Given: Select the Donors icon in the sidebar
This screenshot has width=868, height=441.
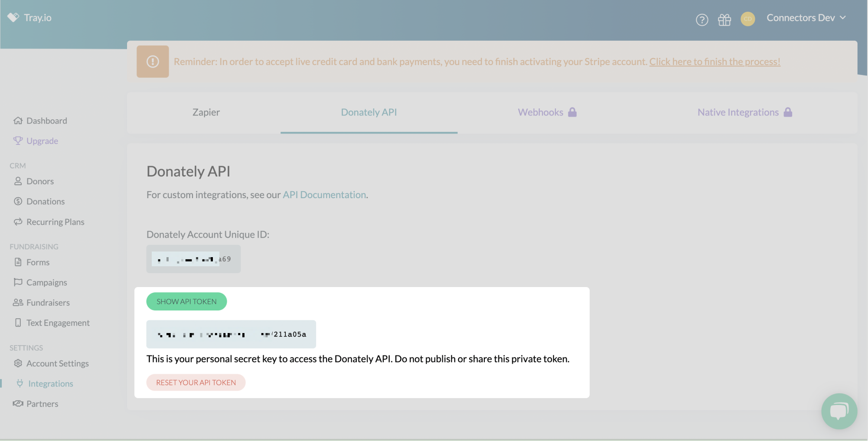Looking at the screenshot, I should 18,181.
